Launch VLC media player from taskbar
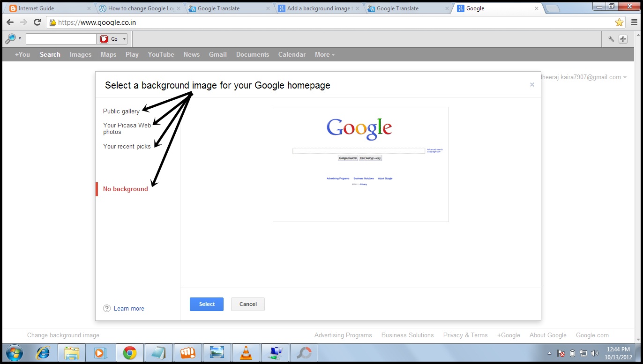Screen dimensions: 643x364 [x=246, y=352]
